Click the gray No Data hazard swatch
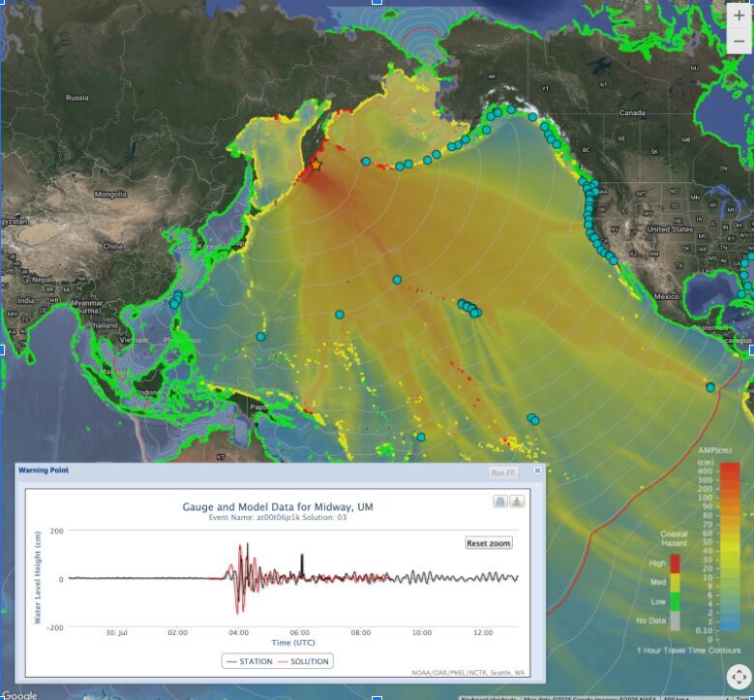 point(675,621)
